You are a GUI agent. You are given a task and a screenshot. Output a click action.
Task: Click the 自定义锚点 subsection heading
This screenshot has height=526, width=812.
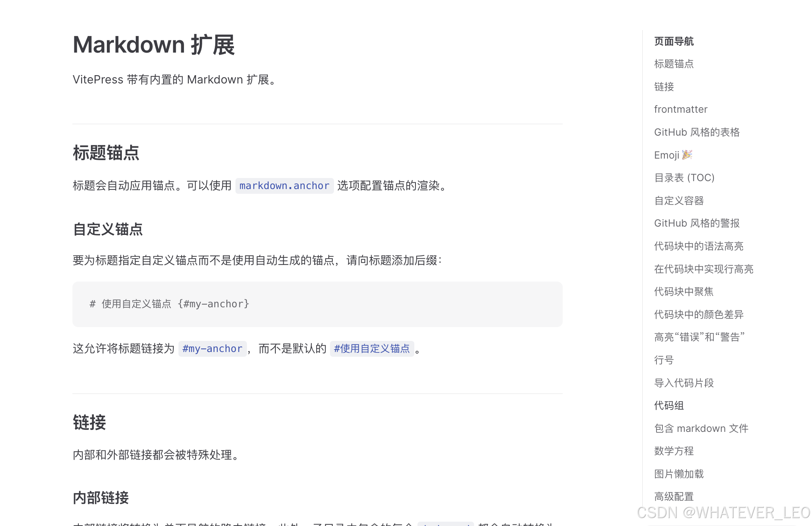108,229
